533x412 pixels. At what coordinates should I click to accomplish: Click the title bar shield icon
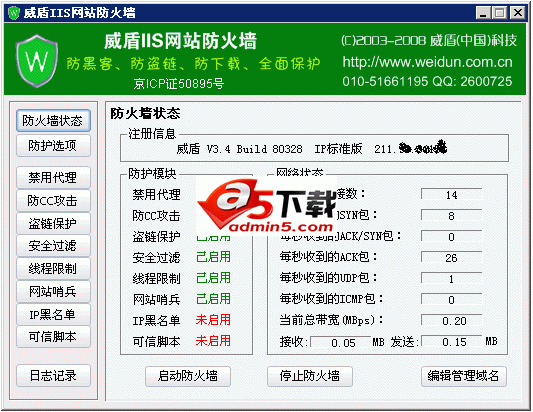click(x=14, y=13)
